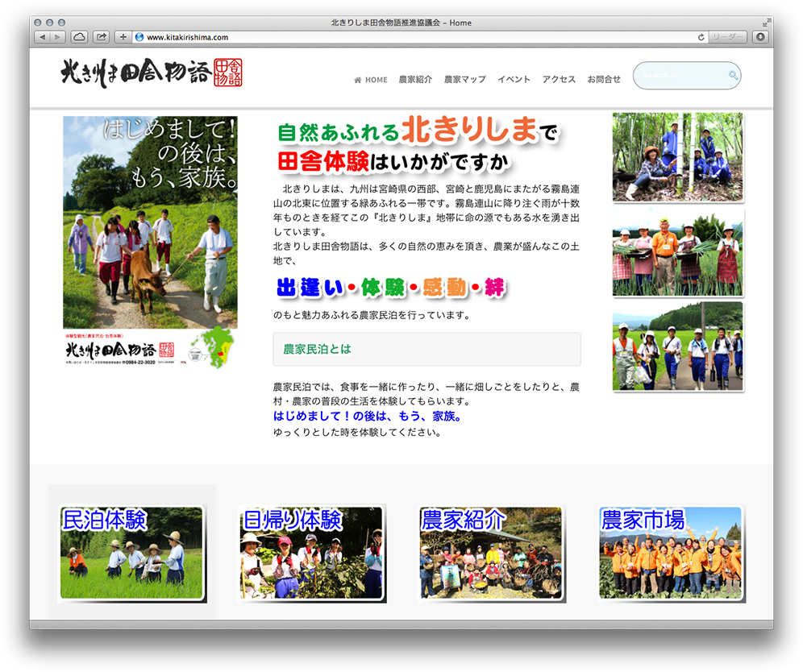The image size is (803, 672).
Task: Click the site search input field
Action: (x=681, y=76)
